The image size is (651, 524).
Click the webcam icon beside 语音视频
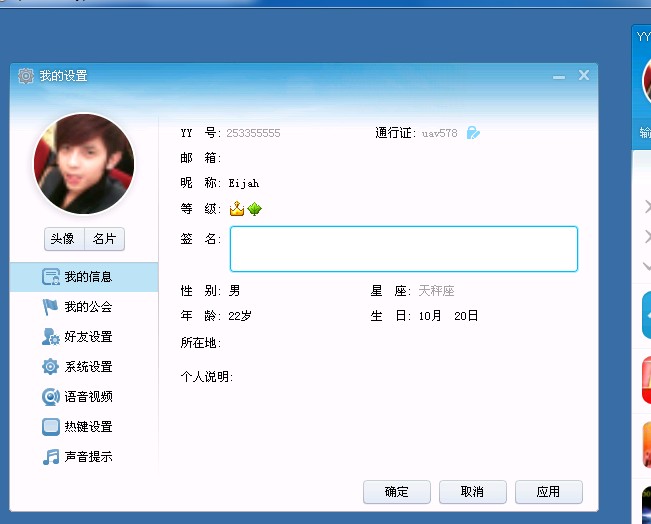[x=51, y=397]
